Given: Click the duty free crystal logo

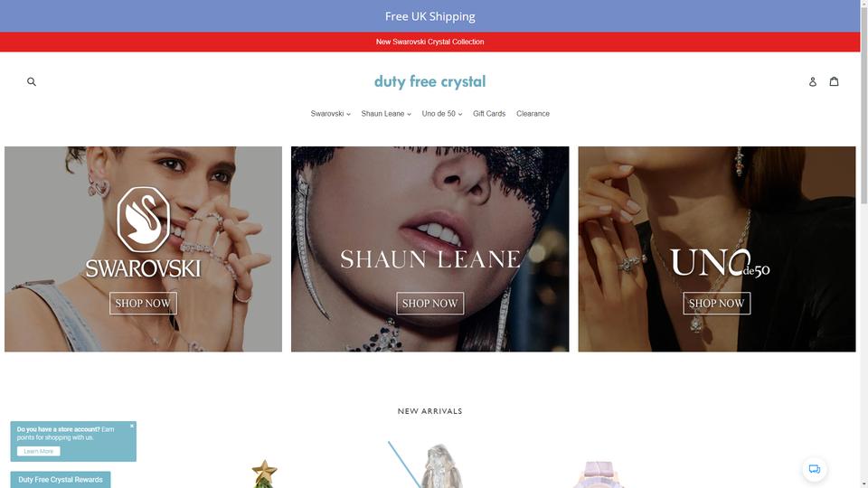Looking at the screenshot, I should coord(430,82).
